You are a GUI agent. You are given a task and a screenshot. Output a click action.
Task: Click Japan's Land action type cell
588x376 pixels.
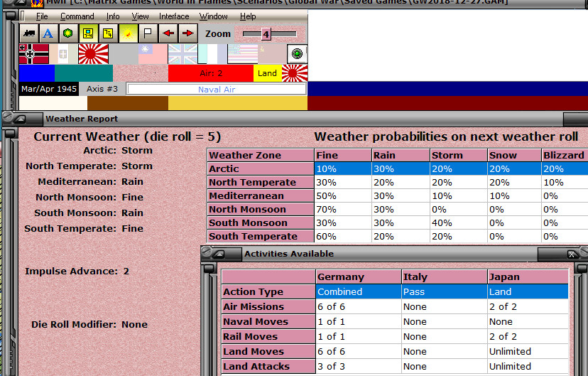coord(528,291)
